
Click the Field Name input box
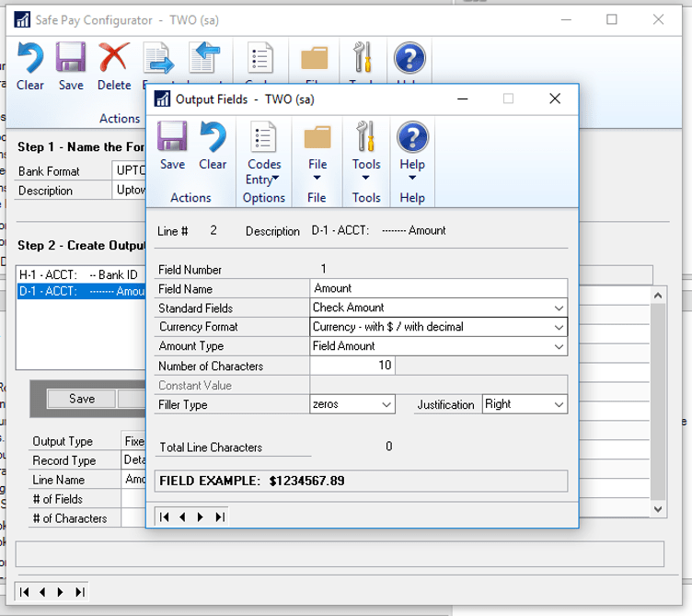coord(438,288)
